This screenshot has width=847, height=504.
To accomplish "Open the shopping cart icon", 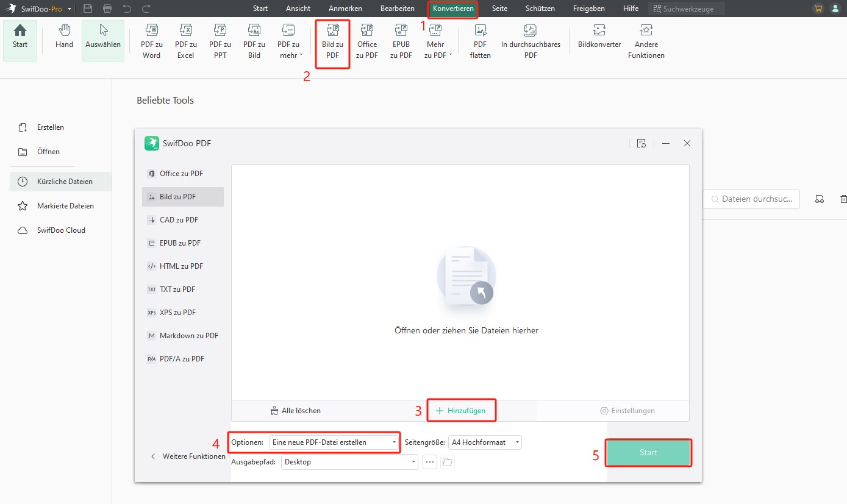I will [818, 9].
